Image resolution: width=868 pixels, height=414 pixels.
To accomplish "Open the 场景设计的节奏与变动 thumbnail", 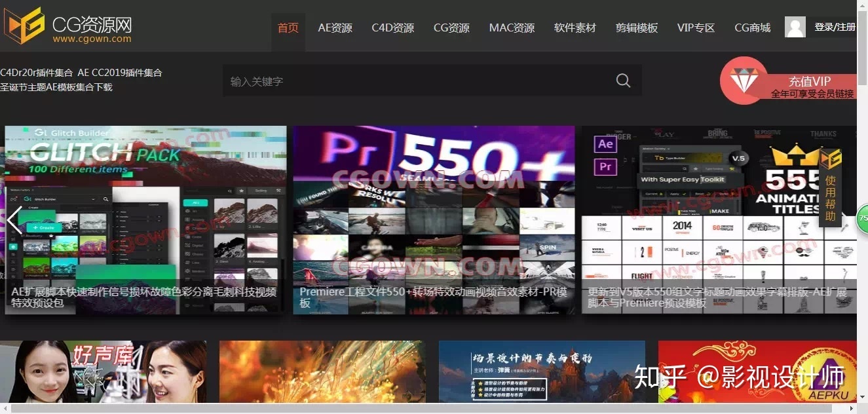I will click(542, 371).
